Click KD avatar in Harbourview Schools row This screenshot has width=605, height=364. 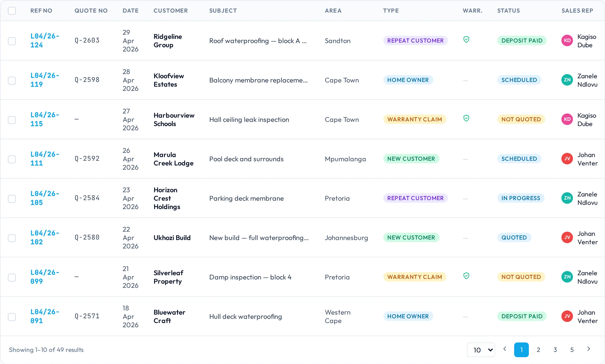[567, 119]
